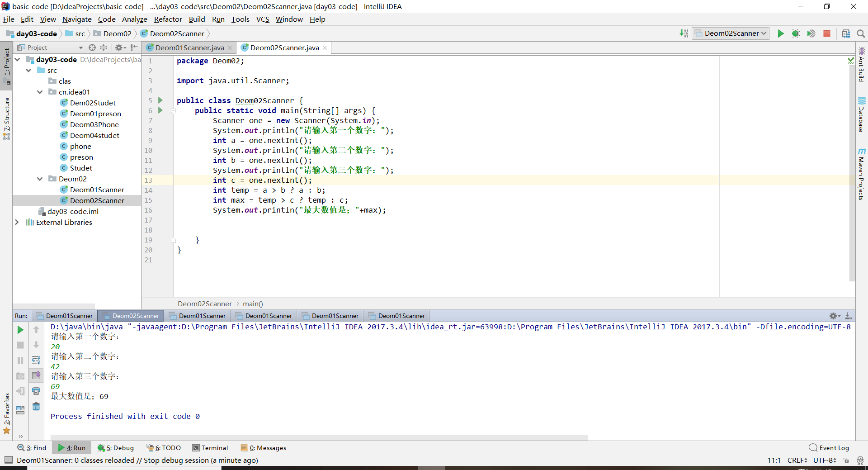Image resolution: width=868 pixels, height=470 pixels.
Task: Select Deom03Phone in the project tree
Action: click(94, 125)
